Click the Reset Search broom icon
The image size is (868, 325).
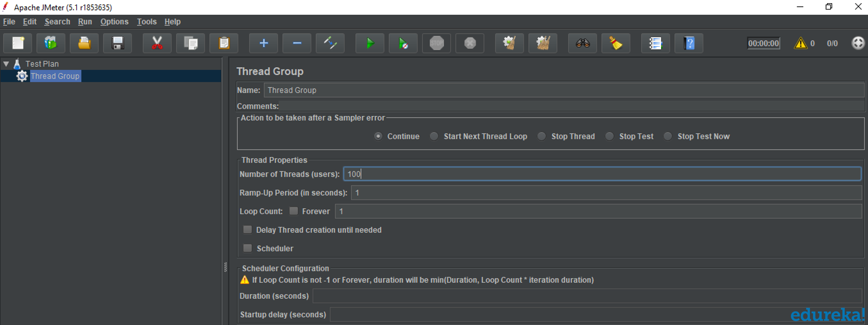(616, 43)
